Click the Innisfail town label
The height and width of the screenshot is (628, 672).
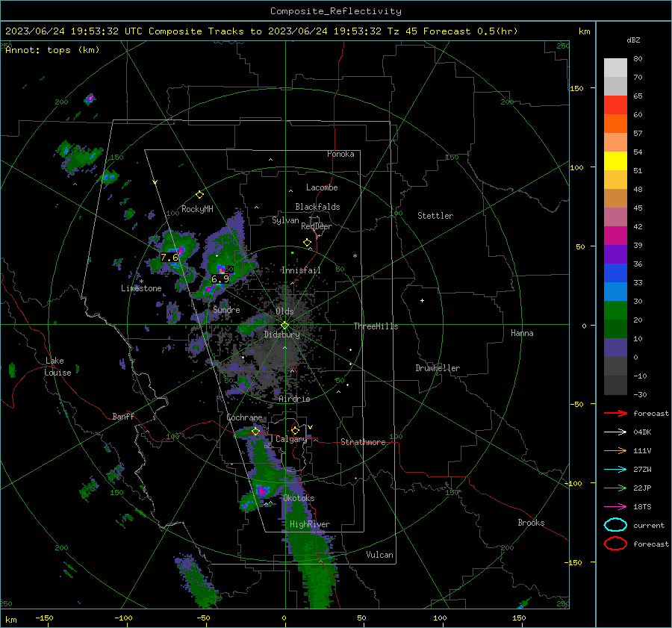pyautogui.click(x=301, y=270)
